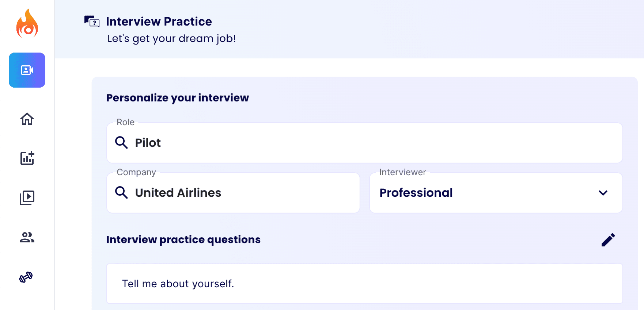The width and height of the screenshot is (644, 311).
Task: Open the dumbbell exercises icon
Action: coord(26,277)
